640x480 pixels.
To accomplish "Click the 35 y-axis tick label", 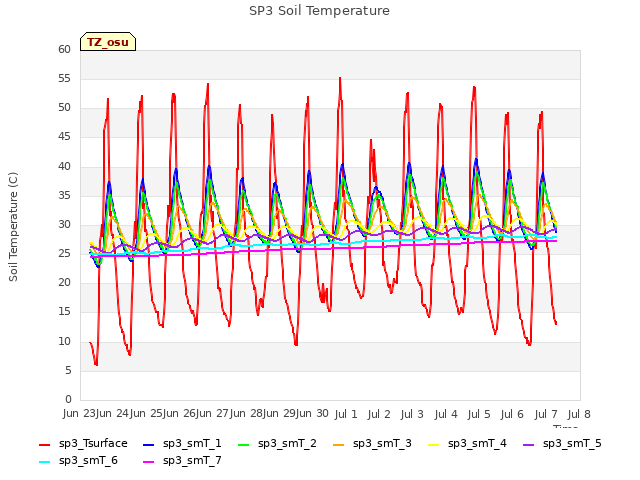I will pyautogui.click(x=64, y=195).
